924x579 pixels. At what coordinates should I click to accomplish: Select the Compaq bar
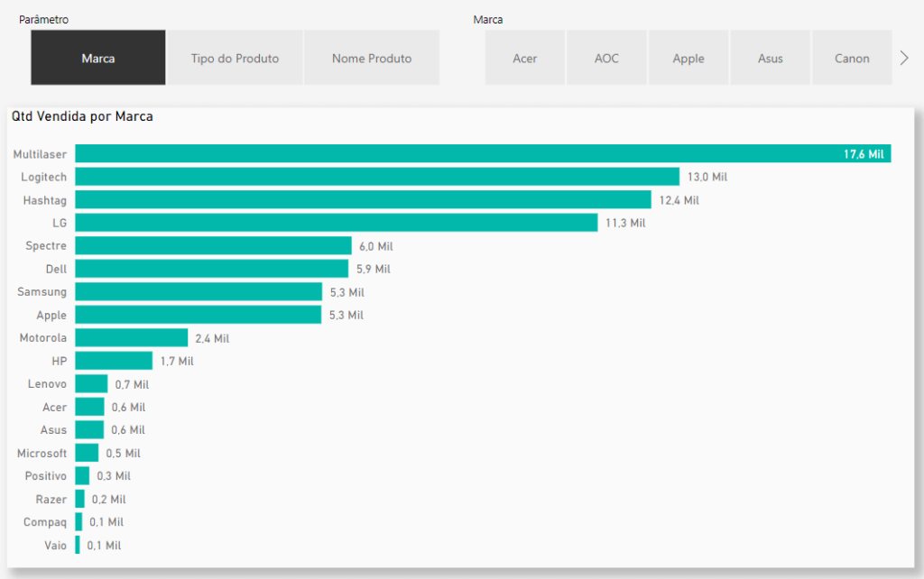[79, 521]
